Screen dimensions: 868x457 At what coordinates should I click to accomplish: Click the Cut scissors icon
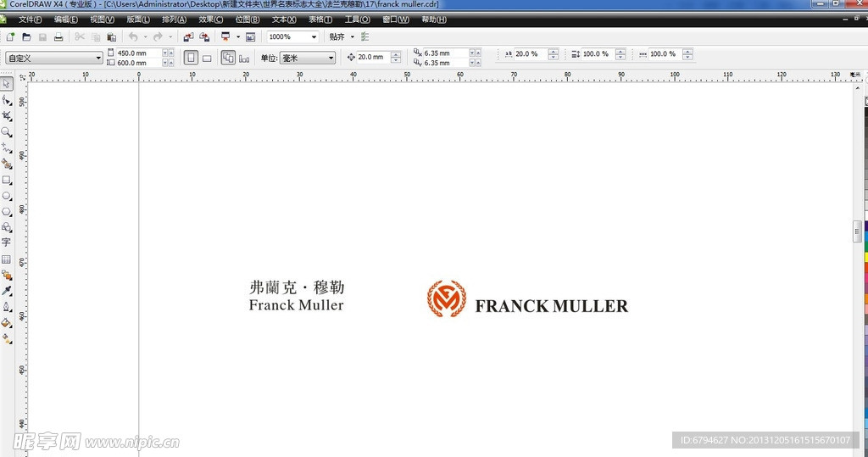80,37
